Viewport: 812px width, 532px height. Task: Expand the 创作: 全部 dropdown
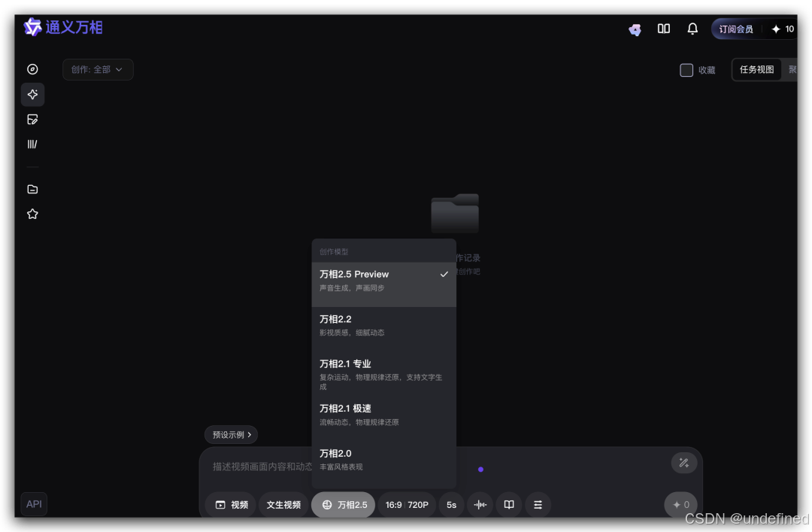point(98,69)
